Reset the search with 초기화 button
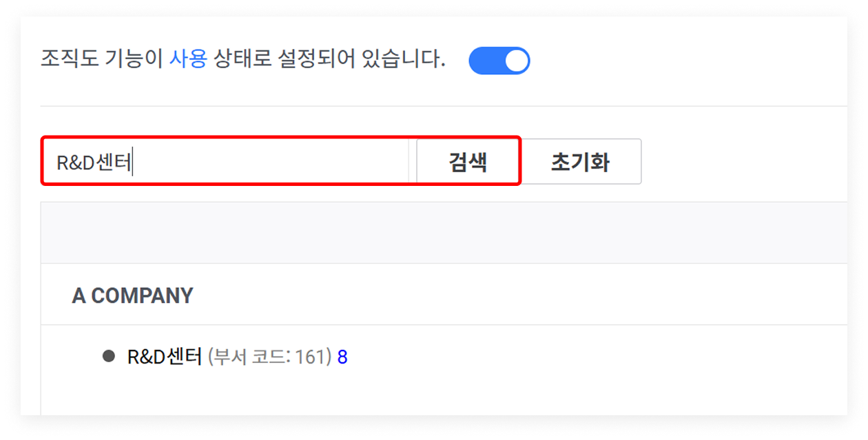The height and width of the screenshot is (440, 868). [x=580, y=161]
